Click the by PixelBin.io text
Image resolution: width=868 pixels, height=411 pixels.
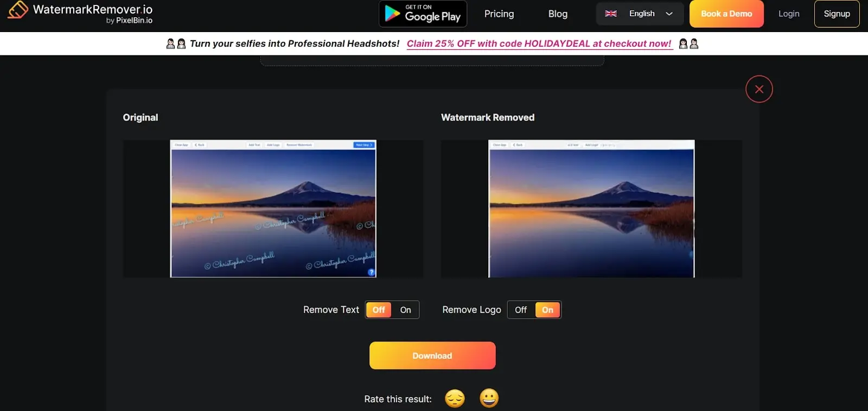pos(129,21)
